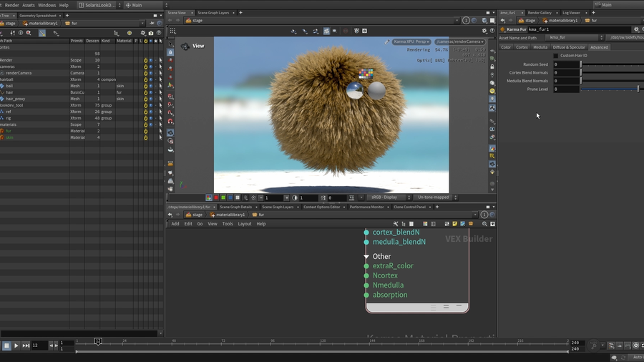Click the parameter pane gear icon

tap(636, 29)
